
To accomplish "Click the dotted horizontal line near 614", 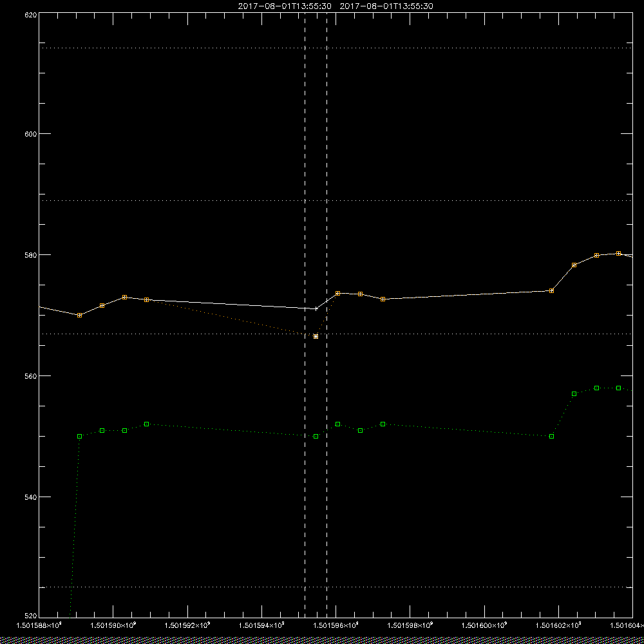I will click(x=336, y=48).
